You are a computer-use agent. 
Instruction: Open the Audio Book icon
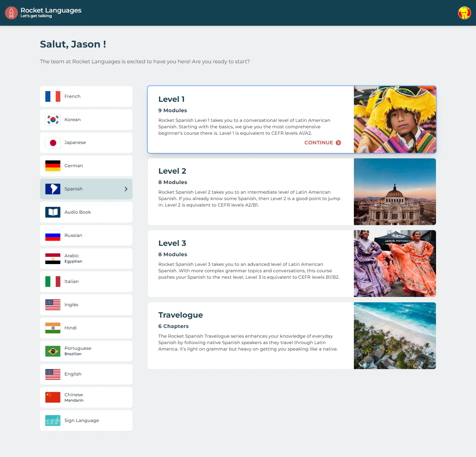pyautogui.click(x=52, y=212)
